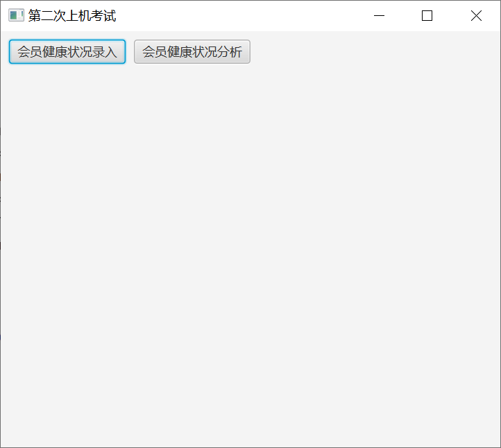Maximize the 第二次上机考试 window

coord(427,16)
